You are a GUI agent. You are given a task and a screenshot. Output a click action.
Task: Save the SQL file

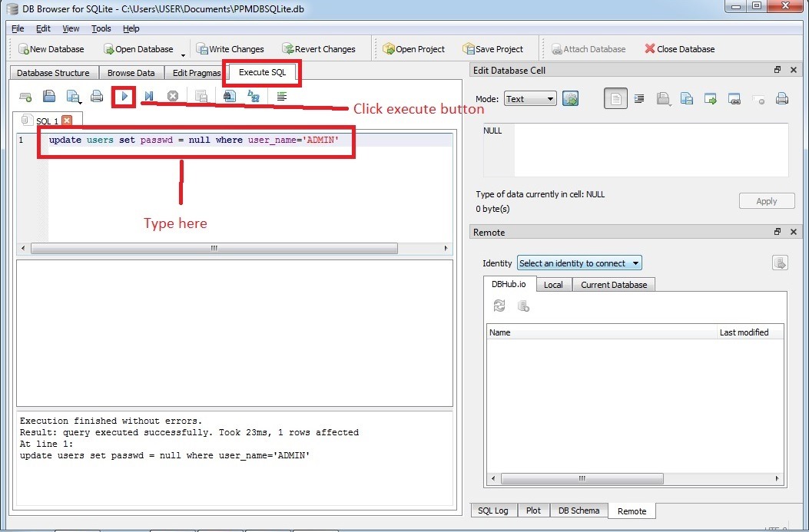73,97
